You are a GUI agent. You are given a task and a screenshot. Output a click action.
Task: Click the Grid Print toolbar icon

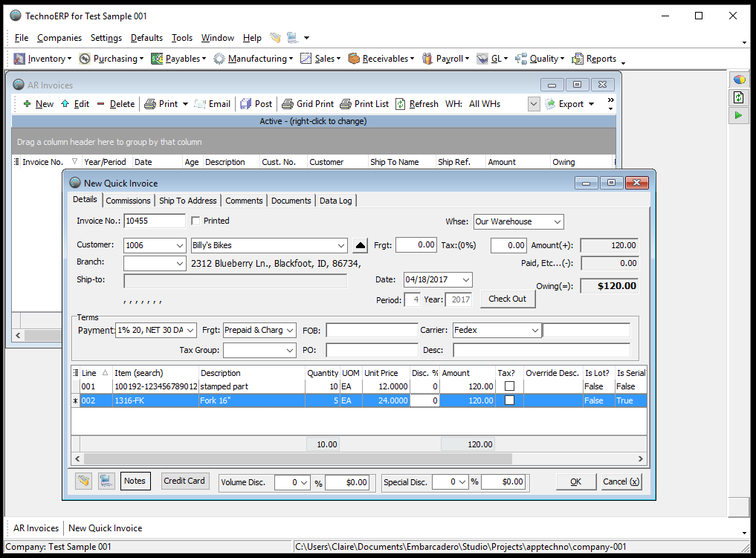(x=287, y=104)
